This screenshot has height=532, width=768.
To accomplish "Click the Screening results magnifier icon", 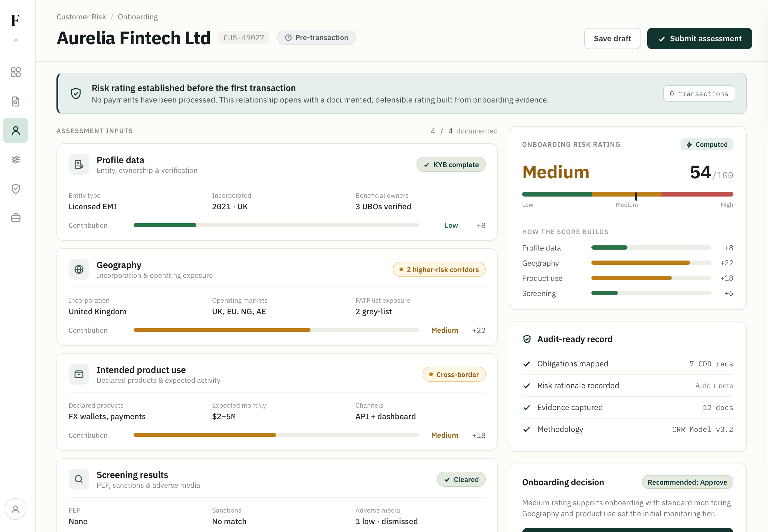I will [79, 479].
